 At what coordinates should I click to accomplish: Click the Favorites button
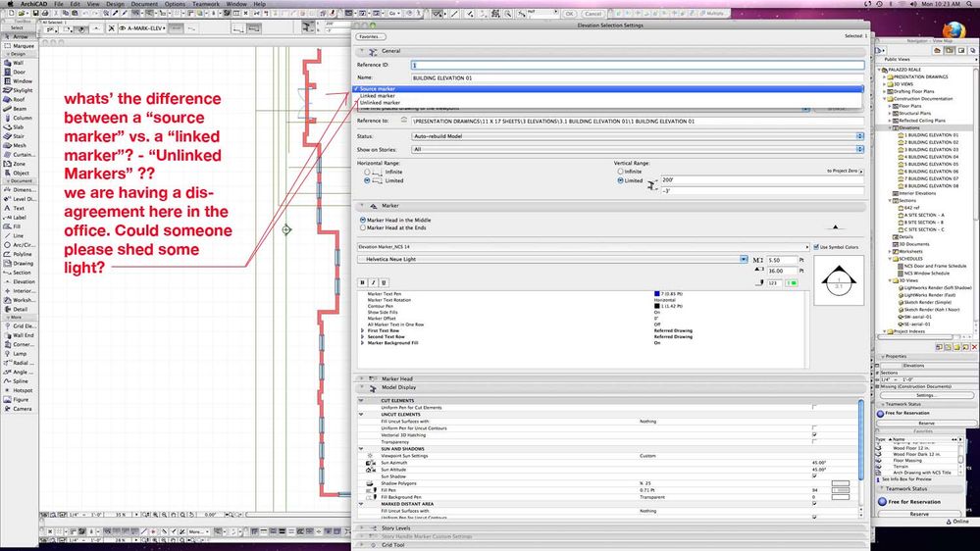(x=372, y=35)
